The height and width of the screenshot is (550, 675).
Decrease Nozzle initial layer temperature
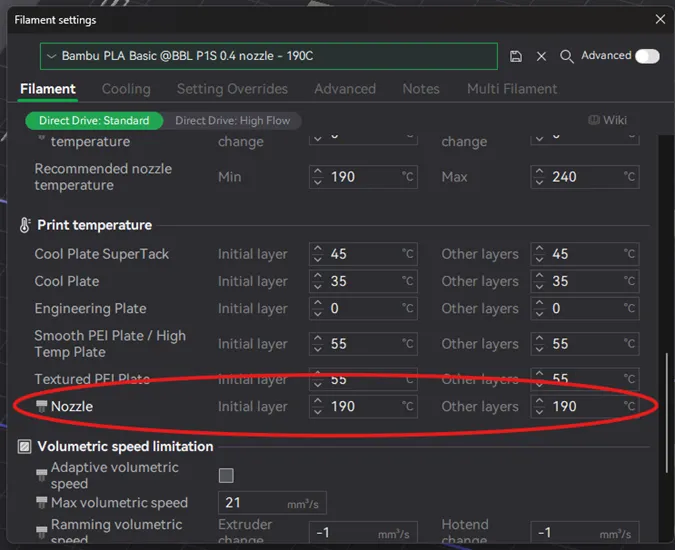pyautogui.click(x=318, y=412)
